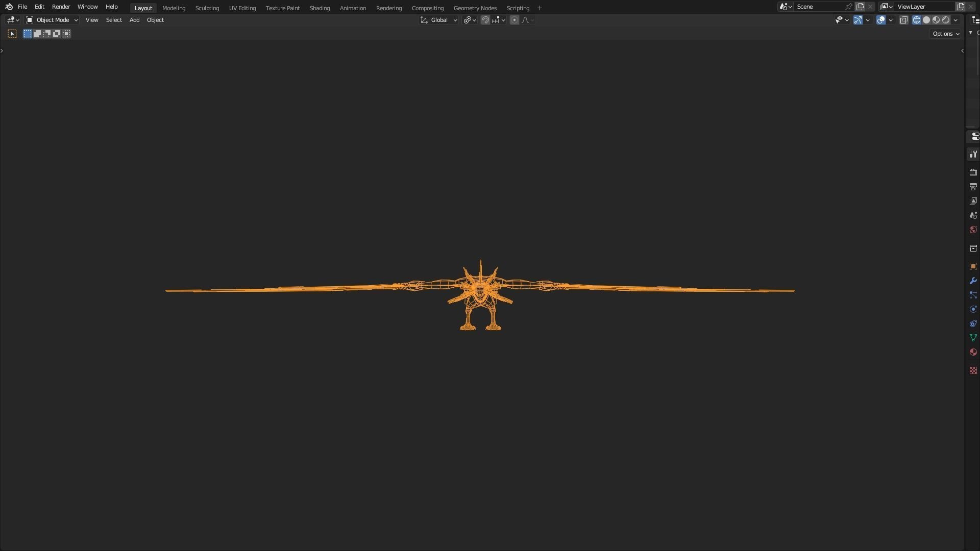
Task: Toggle viewport gizmos visibility
Action: [x=858, y=20]
